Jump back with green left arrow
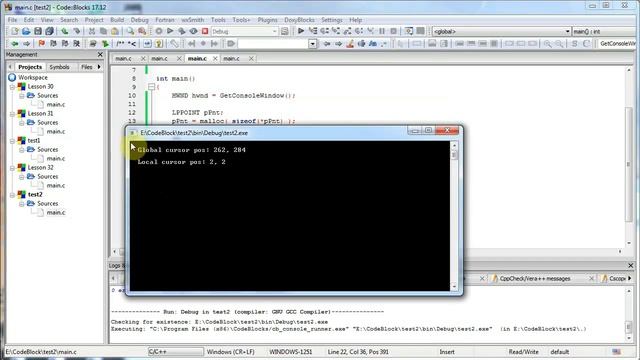Screen dimensions: 640x360 point(15,44)
